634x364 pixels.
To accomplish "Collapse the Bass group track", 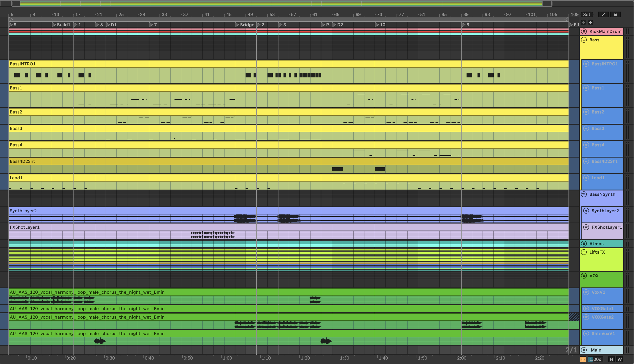I will click(584, 40).
